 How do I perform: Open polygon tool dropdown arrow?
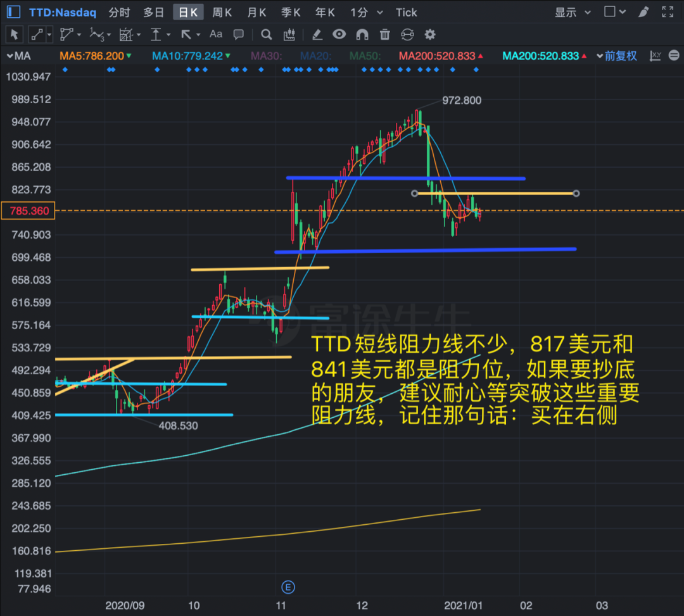point(79,34)
